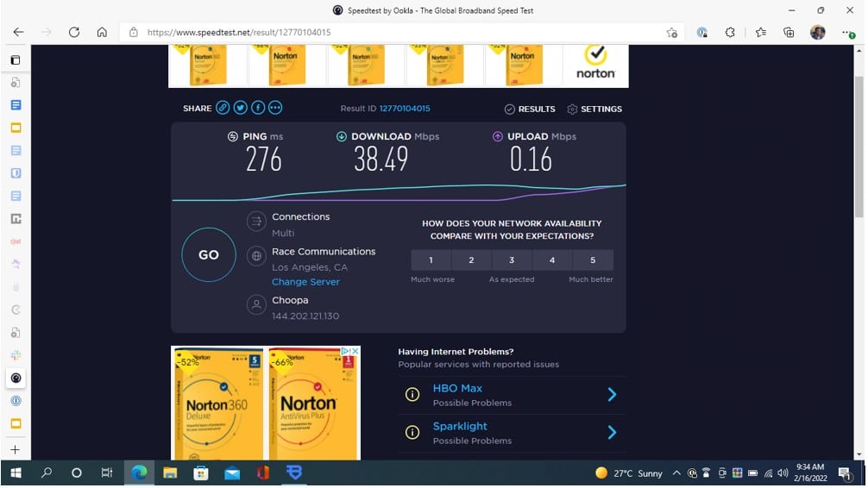This screenshot has height=488, width=868.
Task: Add this page to favorites star
Action: pyautogui.click(x=672, y=32)
